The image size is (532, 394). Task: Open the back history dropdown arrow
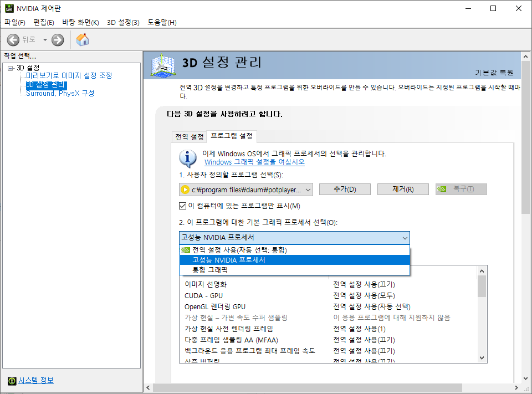(x=45, y=40)
